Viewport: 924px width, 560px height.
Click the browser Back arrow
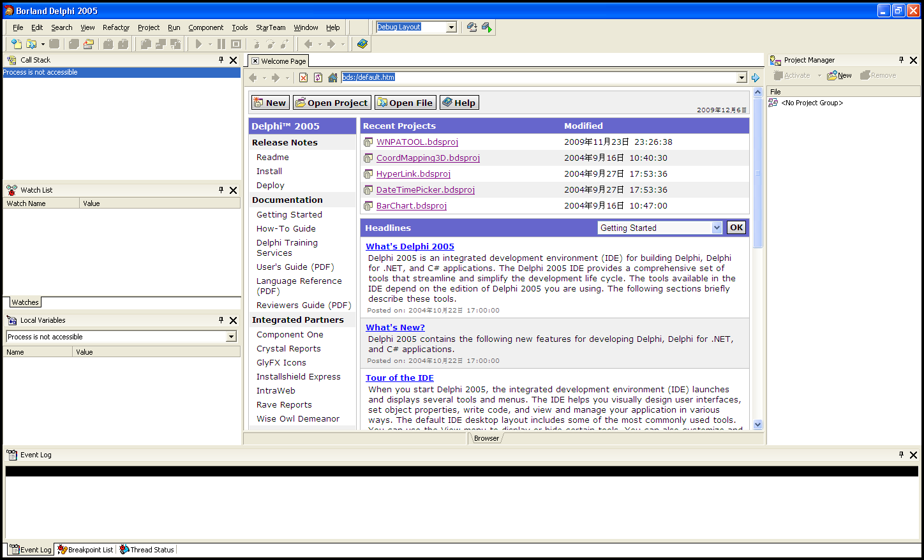(253, 78)
